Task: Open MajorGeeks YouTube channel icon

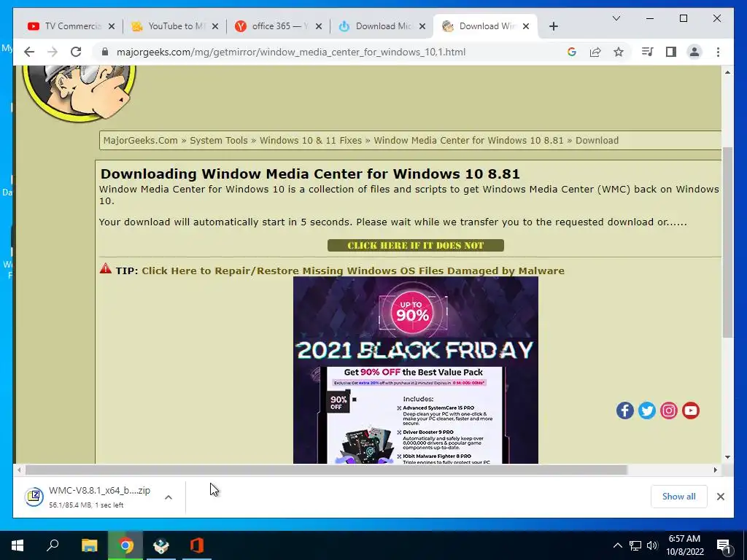Action: coord(690,411)
